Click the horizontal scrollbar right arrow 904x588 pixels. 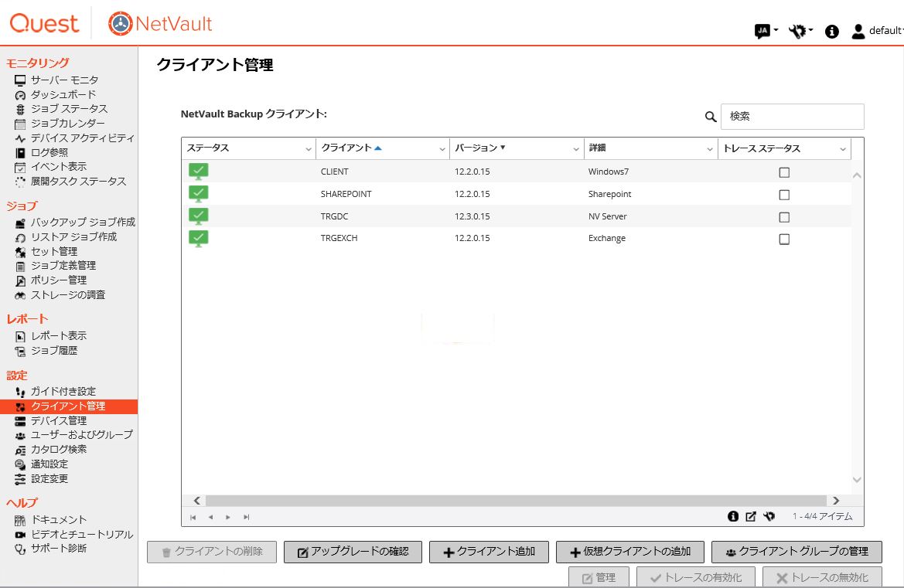pos(836,501)
